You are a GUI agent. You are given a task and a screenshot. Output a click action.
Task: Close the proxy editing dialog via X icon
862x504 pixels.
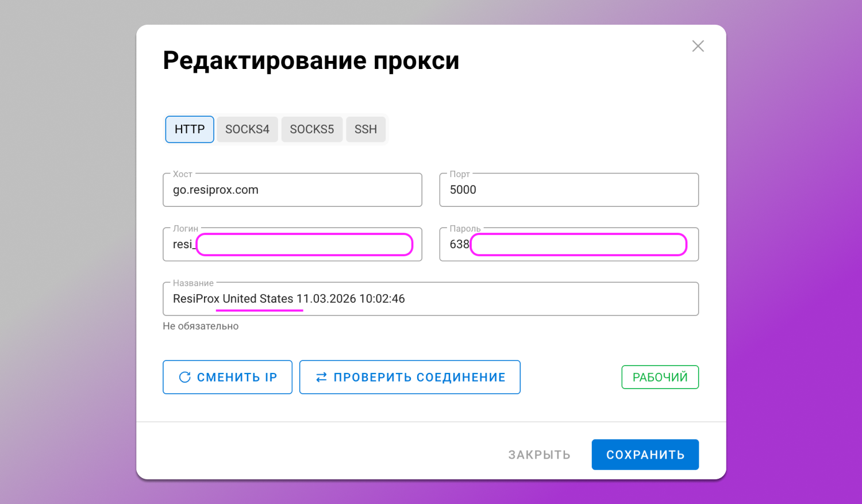(698, 46)
